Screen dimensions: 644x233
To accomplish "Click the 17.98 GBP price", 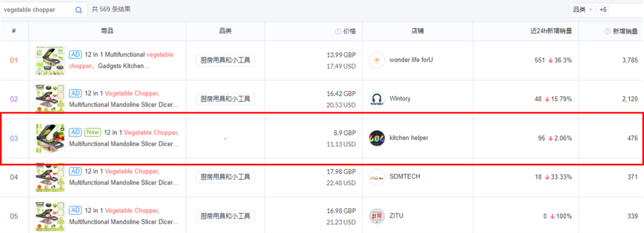I will 341,171.
